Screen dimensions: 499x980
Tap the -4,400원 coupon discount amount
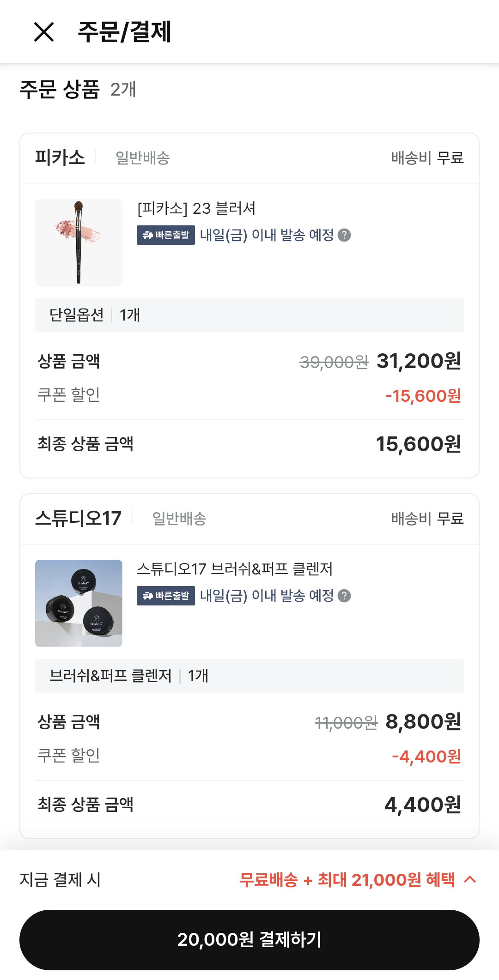click(426, 756)
